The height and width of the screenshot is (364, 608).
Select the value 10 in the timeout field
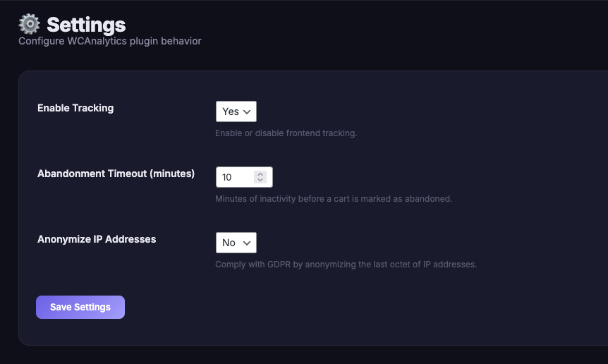tap(227, 177)
